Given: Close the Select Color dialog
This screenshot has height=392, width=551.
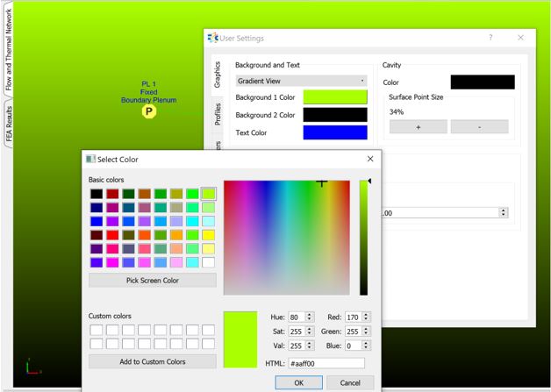Looking at the screenshot, I should pyautogui.click(x=369, y=159).
